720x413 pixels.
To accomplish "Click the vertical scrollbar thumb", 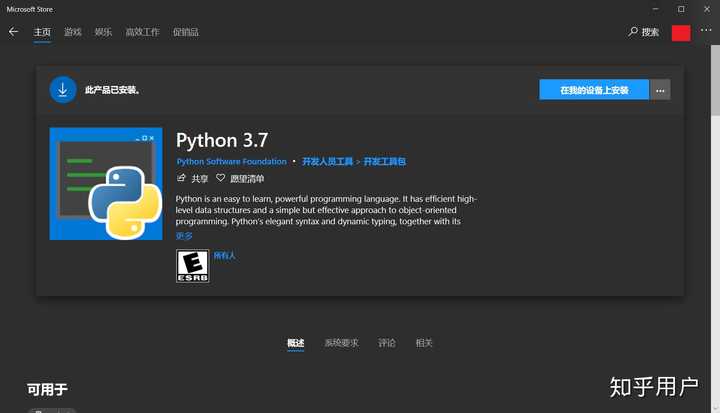I will (x=715, y=80).
